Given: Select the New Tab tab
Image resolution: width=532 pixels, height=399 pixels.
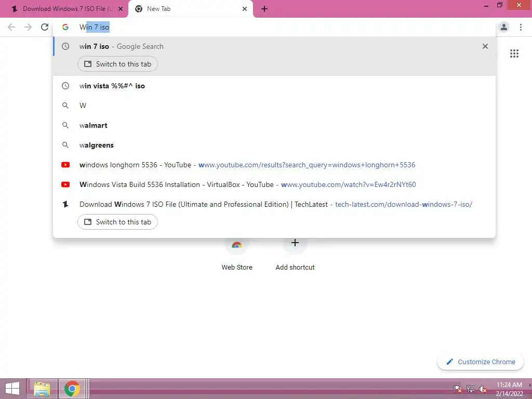Looking at the screenshot, I should pos(190,9).
